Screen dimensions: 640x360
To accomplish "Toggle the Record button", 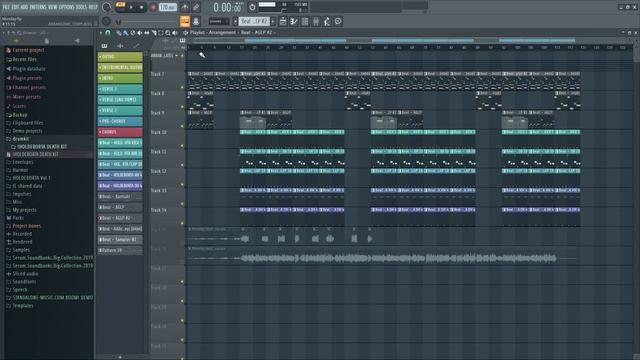I will tap(153, 7).
